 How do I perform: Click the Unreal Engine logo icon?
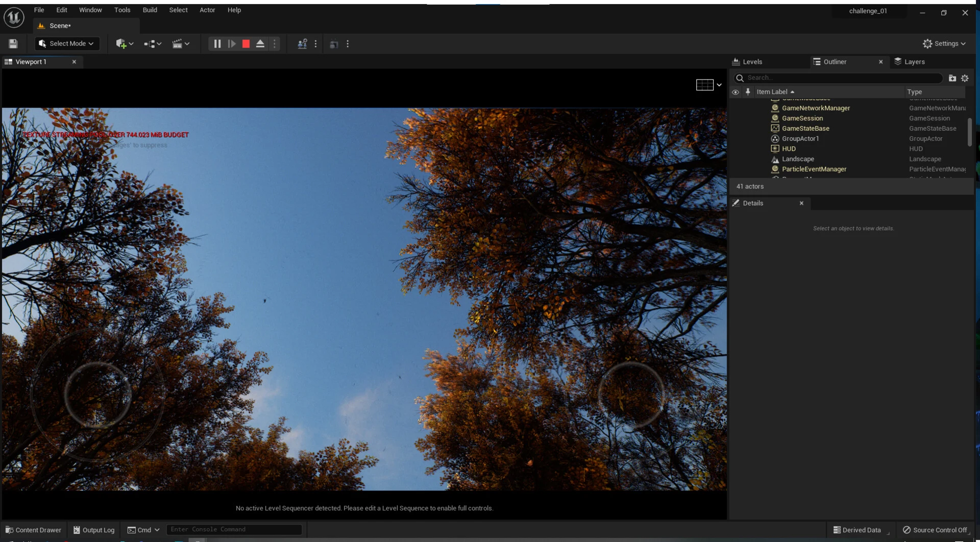pos(14,18)
